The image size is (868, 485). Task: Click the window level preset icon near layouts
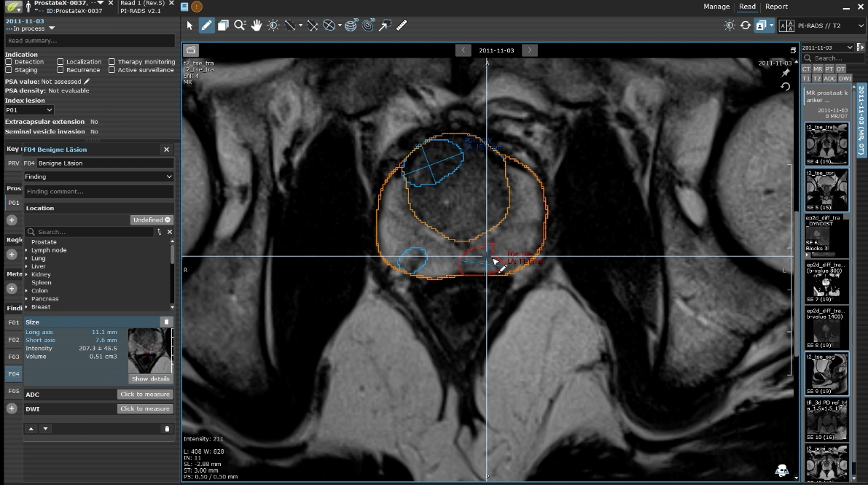pyautogui.click(x=730, y=26)
